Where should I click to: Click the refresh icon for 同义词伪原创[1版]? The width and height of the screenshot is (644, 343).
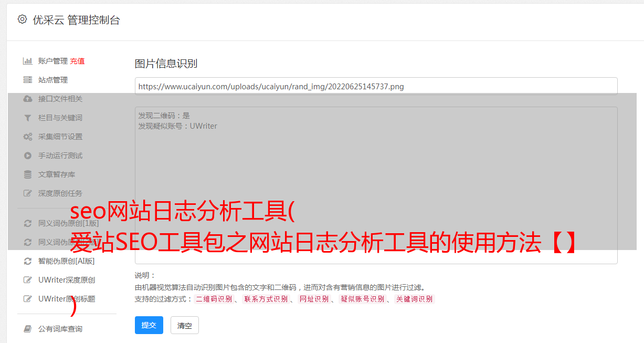click(x=28, y=223)
